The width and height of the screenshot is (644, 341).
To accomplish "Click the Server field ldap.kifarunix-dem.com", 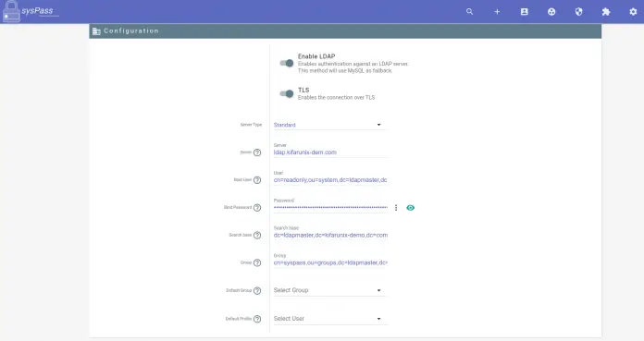I will pyautogui.click(x=330, y=152).
